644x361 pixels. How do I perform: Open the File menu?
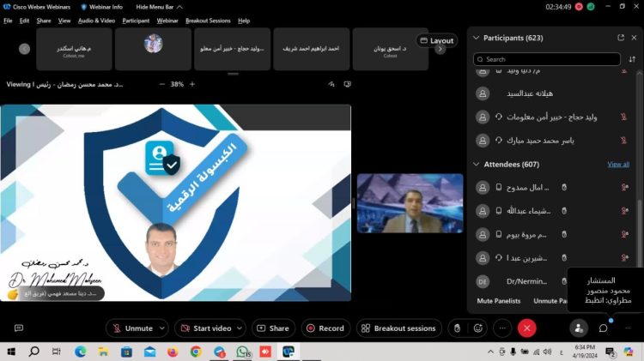[x=8, y=21]
